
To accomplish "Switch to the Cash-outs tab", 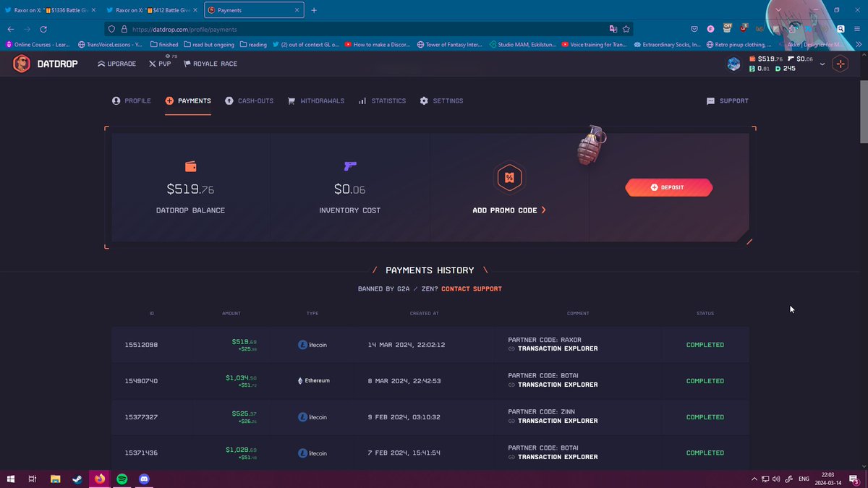I will [x=250, y=101].
